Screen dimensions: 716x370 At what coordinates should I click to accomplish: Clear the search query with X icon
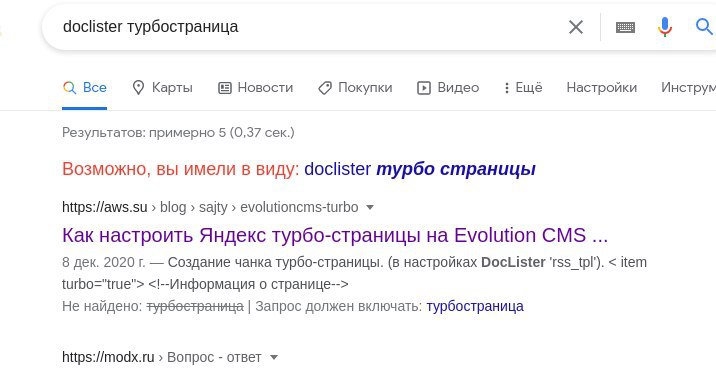576,27
